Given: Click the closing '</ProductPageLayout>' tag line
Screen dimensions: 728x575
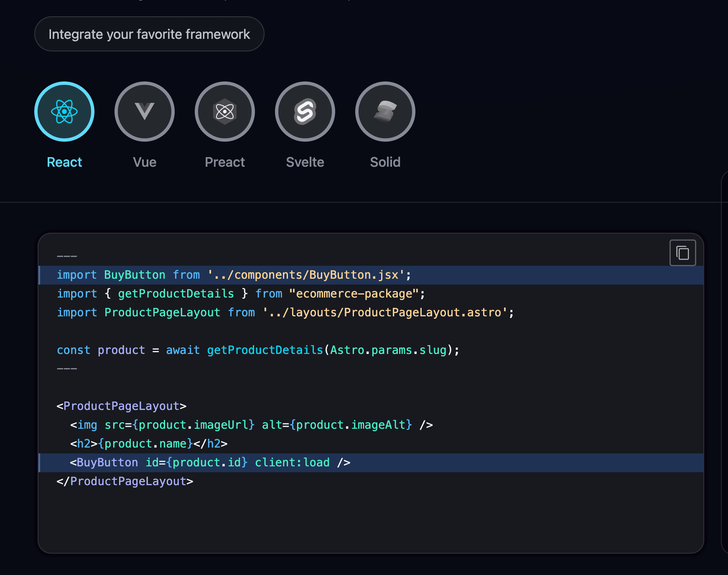Looking at the screenshot, I should pyautogui.click(x=125, y=481).
